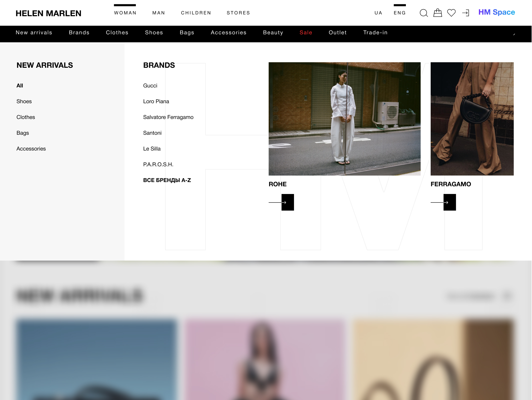This screenshot has width=532, height=400.
Task: Open the shopping bag icon
Action: click(x=438, y=13)
